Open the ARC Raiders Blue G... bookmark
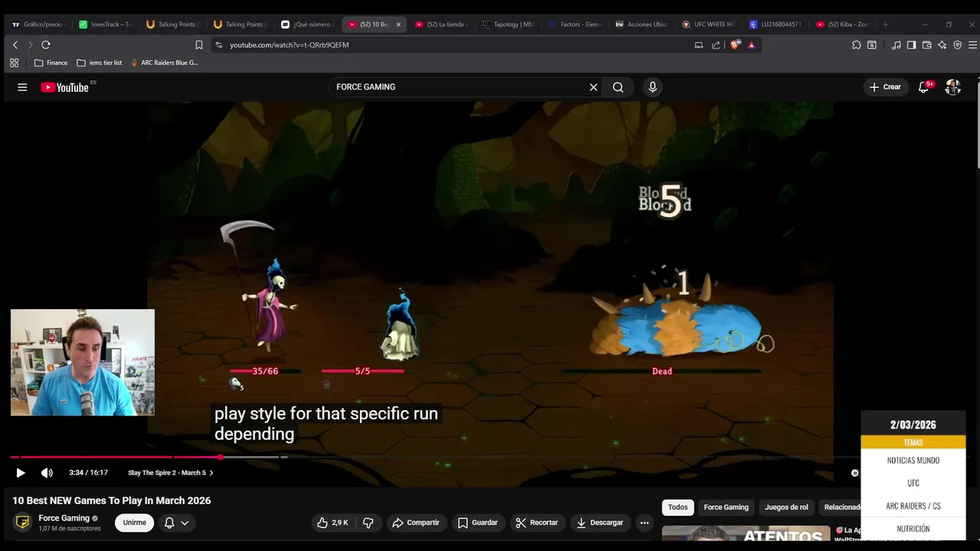The width and height of the screenshot is (980, 551). tap(164, 63)
